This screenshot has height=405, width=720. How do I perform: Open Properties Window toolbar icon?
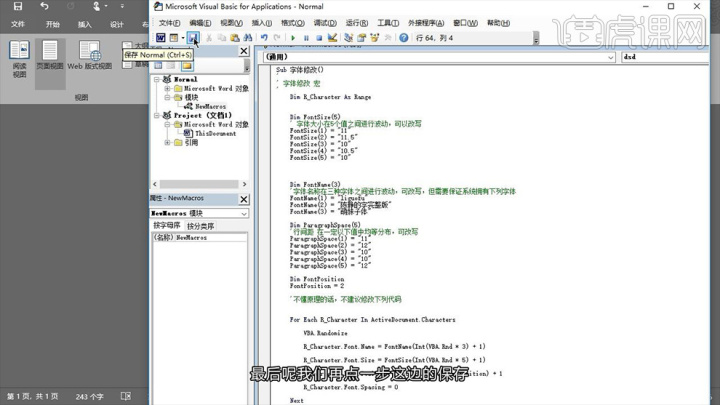361,38
